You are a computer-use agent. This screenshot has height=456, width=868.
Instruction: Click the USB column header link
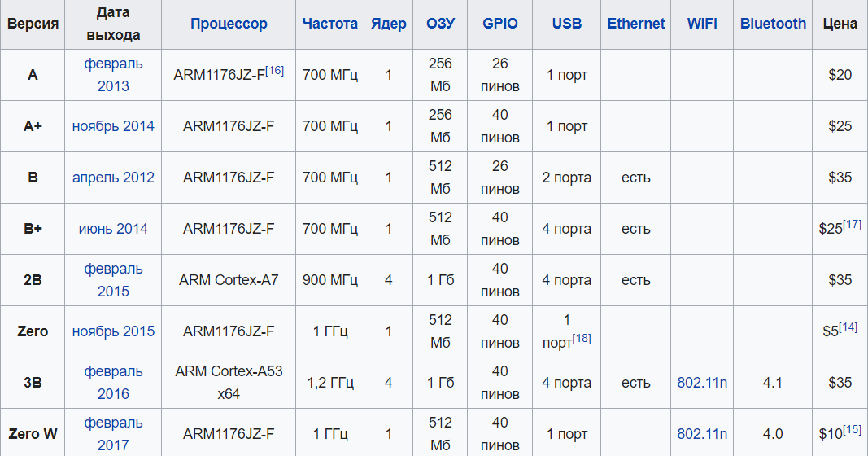[x=566, y=24]
